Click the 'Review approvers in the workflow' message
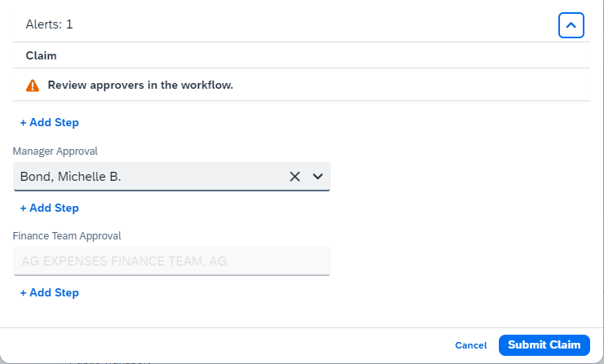This screenshot has height=364, width=604. [140, 86]
